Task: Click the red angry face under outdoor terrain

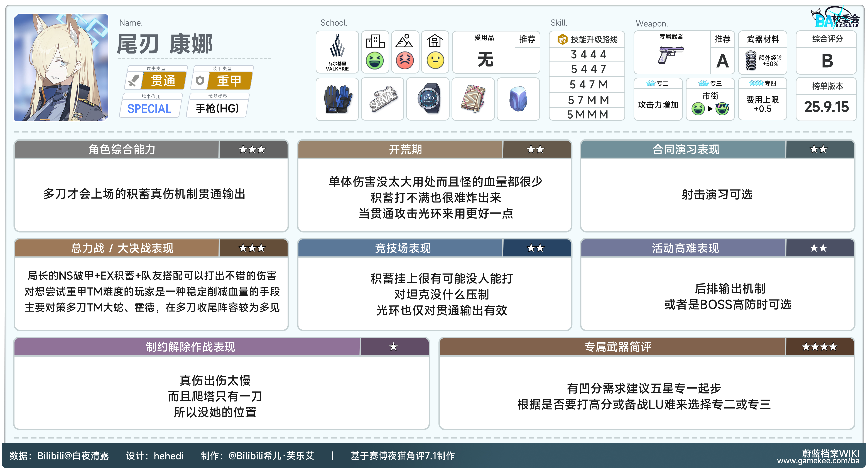Action: 405,61
